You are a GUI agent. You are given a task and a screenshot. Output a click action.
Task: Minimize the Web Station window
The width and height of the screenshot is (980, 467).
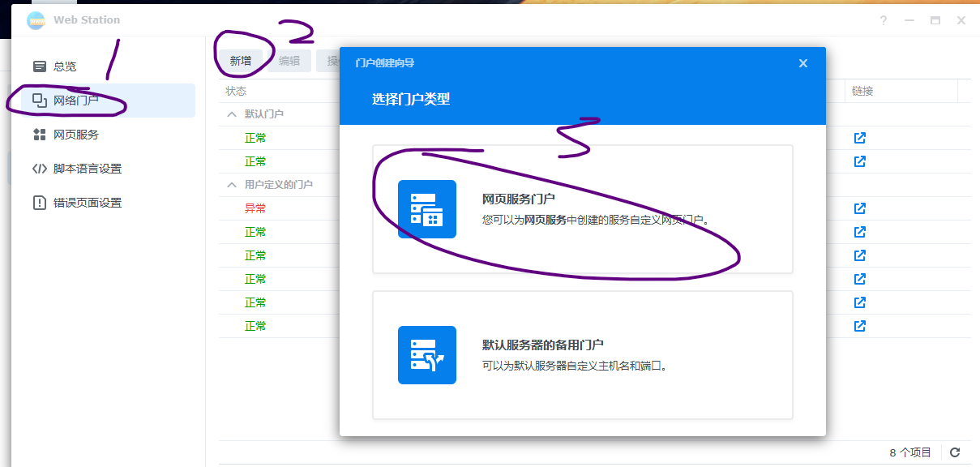[909, 20]
